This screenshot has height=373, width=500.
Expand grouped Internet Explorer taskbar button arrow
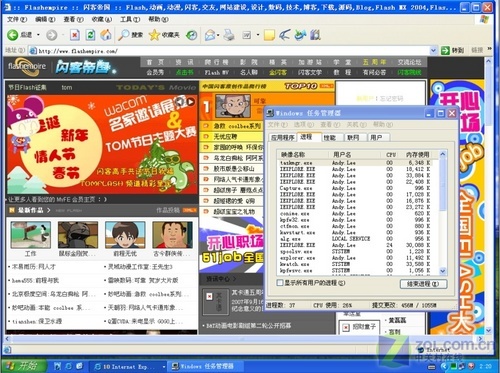tap(164, 366)
